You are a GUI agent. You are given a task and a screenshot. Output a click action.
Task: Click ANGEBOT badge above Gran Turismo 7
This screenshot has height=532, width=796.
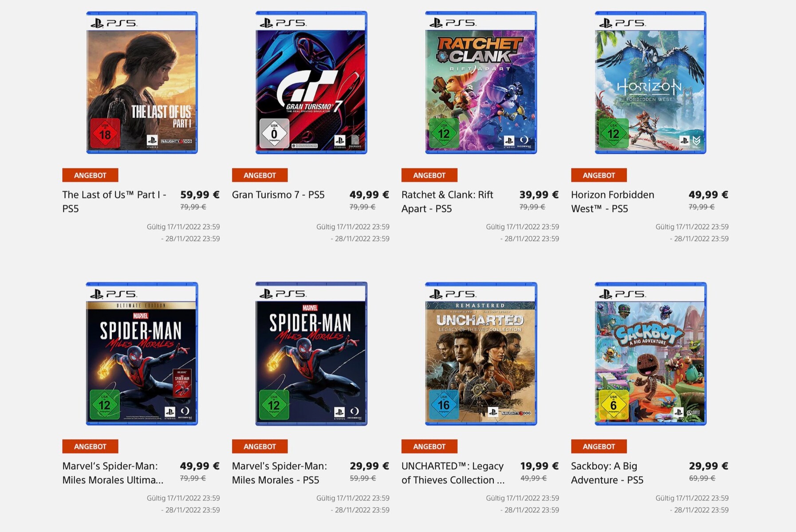pos(260,175)
